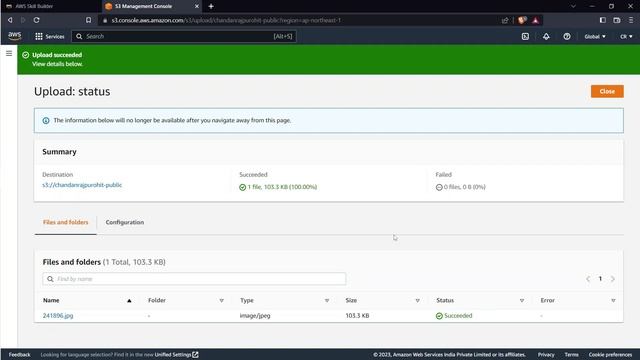Open the CR account dropdown

point(626,36)
